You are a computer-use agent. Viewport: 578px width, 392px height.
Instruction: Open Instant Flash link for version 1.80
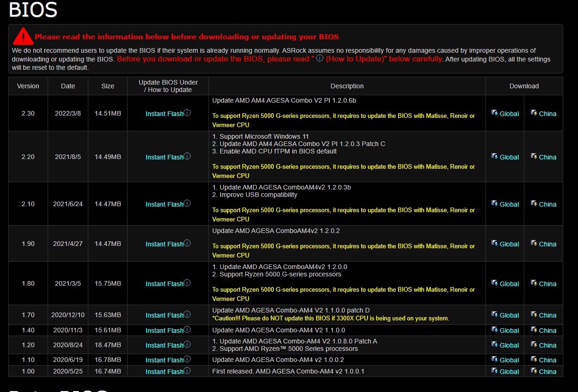(x=164, y=284)
